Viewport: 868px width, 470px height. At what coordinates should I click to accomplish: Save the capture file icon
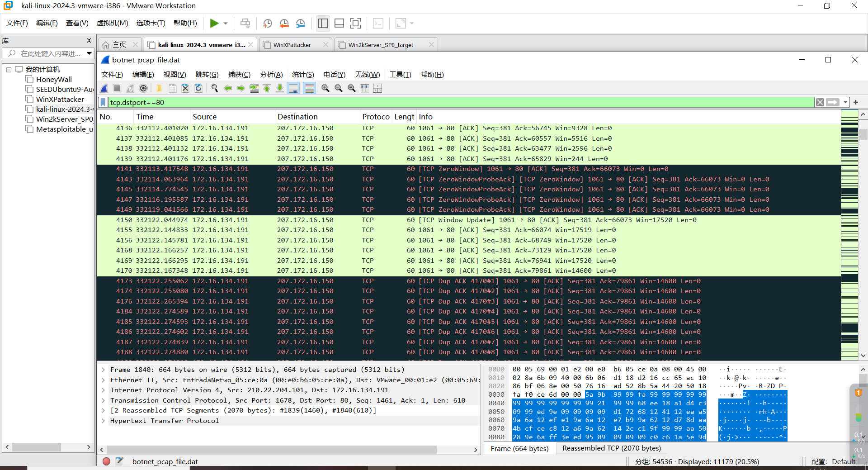(172, 88)
